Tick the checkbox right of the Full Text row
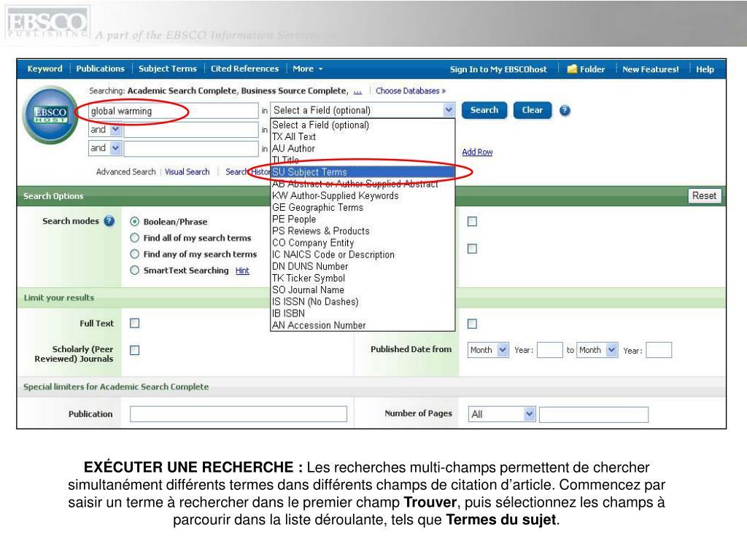 click(x=472, y=324)
